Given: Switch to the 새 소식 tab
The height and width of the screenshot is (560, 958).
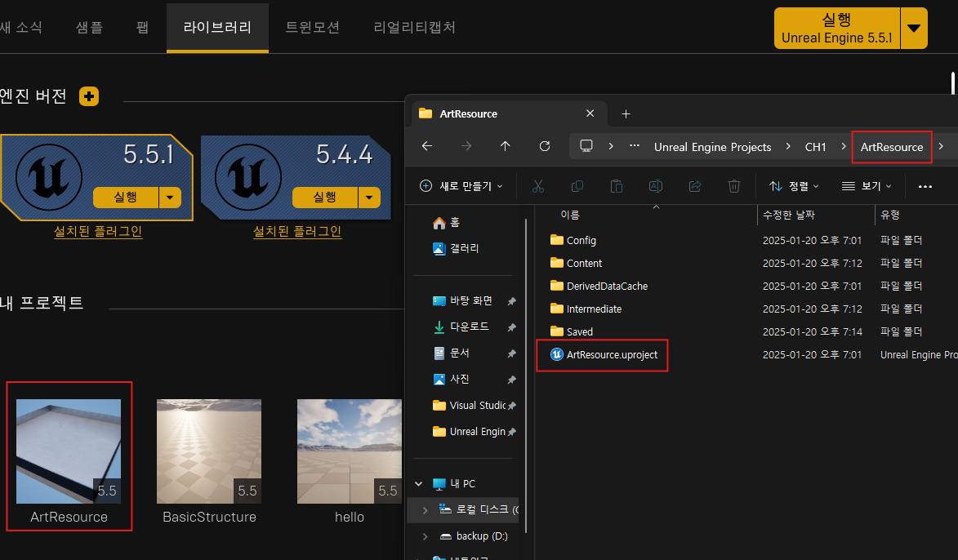Looking at the screenshot, I should point(21,28).
